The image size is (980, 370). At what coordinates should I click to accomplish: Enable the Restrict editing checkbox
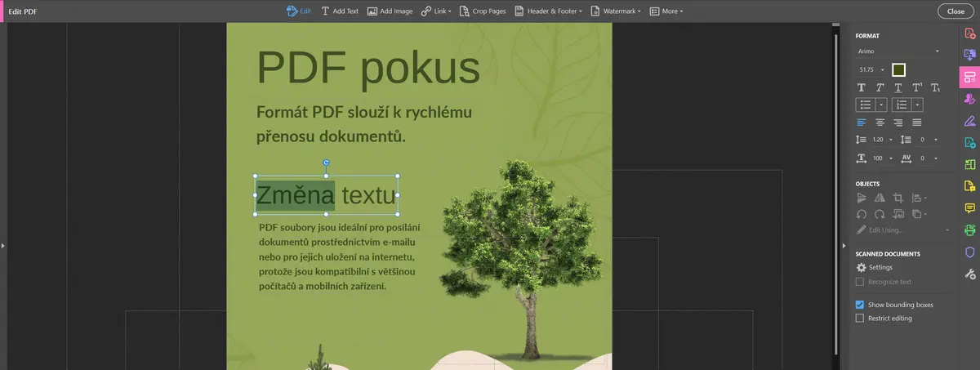859,319
